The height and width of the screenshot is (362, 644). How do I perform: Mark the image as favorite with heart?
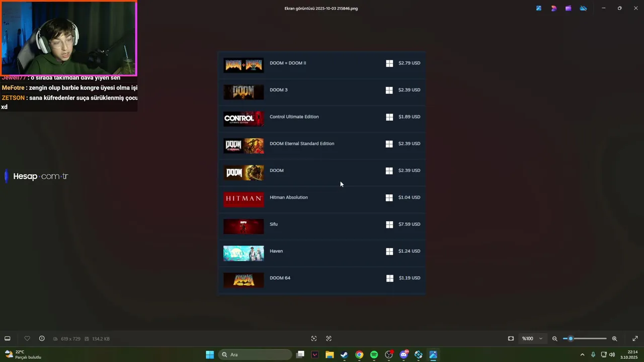click(x=27, y=338)
